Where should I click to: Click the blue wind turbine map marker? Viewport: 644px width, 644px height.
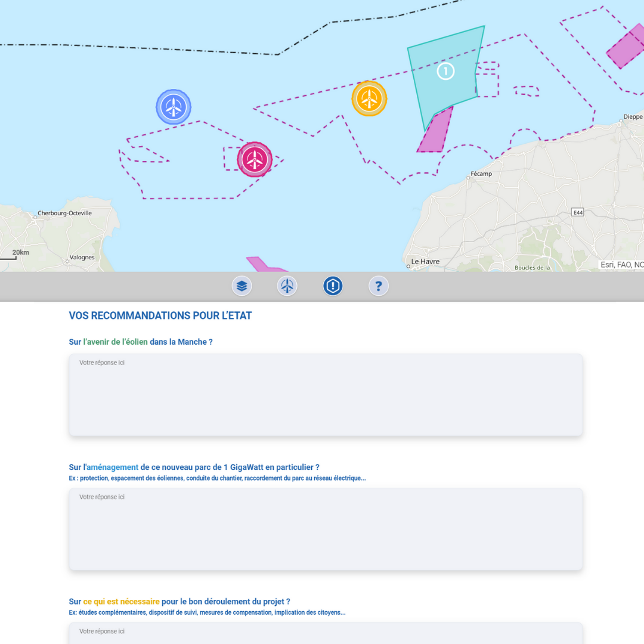174,107
